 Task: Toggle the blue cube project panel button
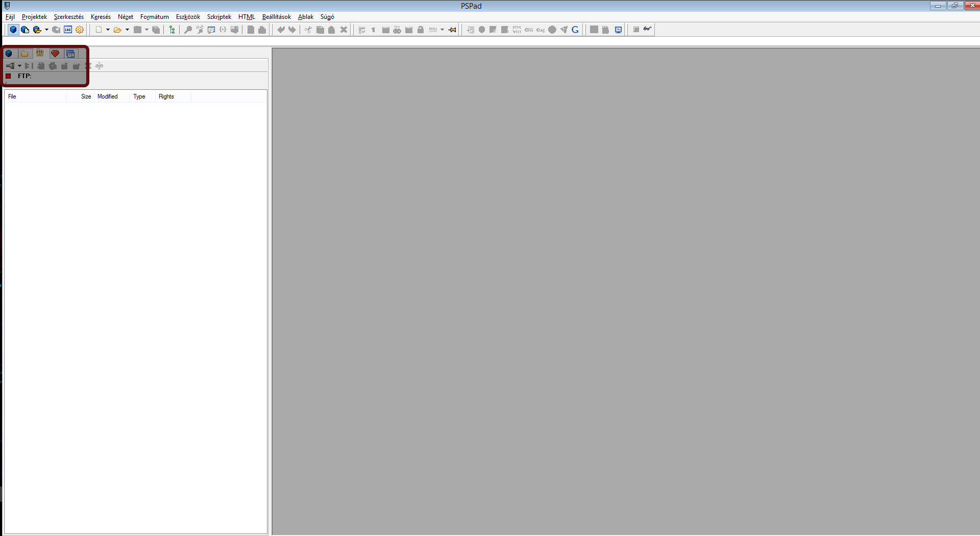[x=13, y=30]
